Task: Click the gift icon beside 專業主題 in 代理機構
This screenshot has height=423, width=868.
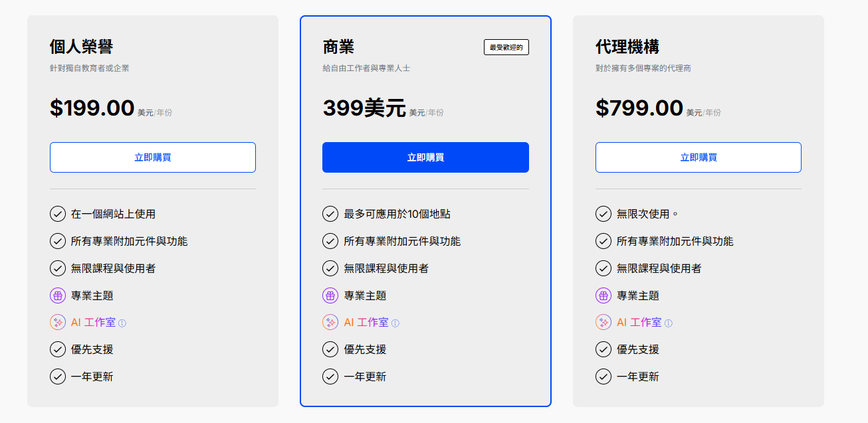Action: [603, 296]
